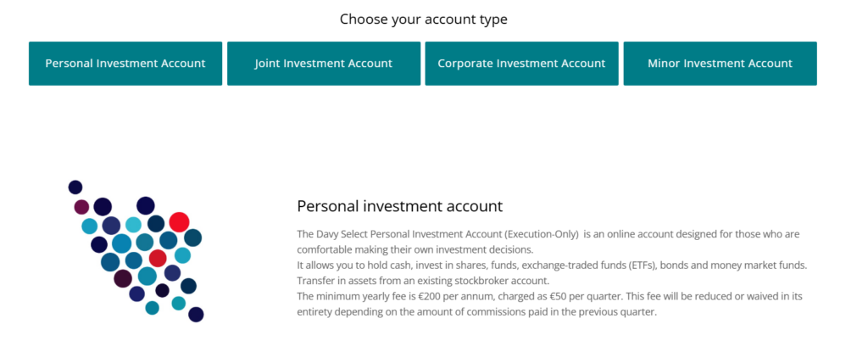The image size is (868, 352).
Task: Click the "Personal investment account" heading
Action: click(399, 206)
